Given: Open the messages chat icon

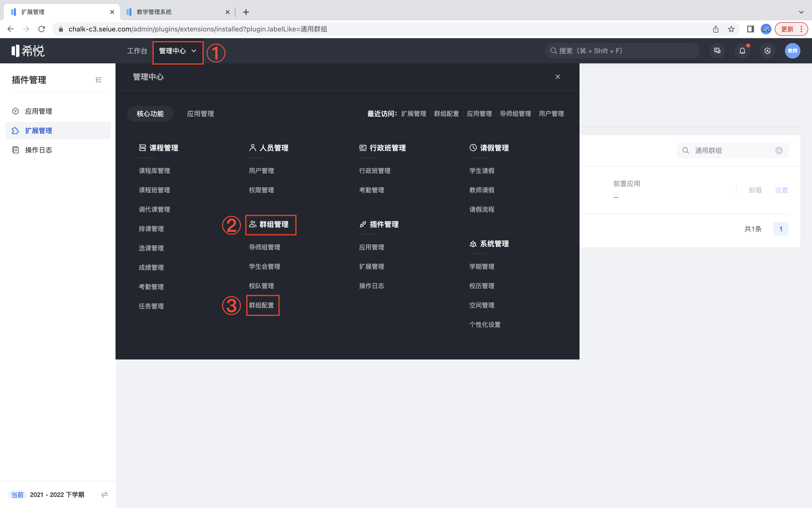Looking at the screenshot, I should (717, 51).
